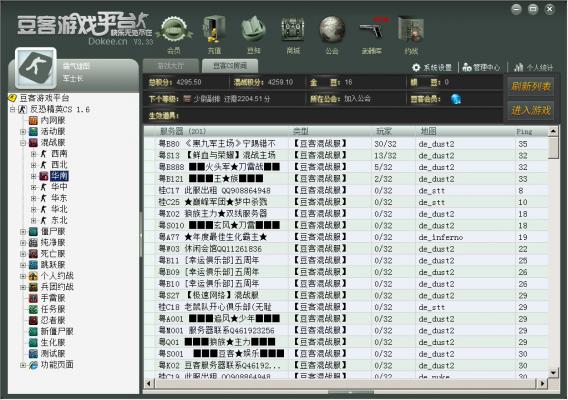Collapse the 混战服 tree node
This screenshot has width=568, height=400.
tap(23, 143)
